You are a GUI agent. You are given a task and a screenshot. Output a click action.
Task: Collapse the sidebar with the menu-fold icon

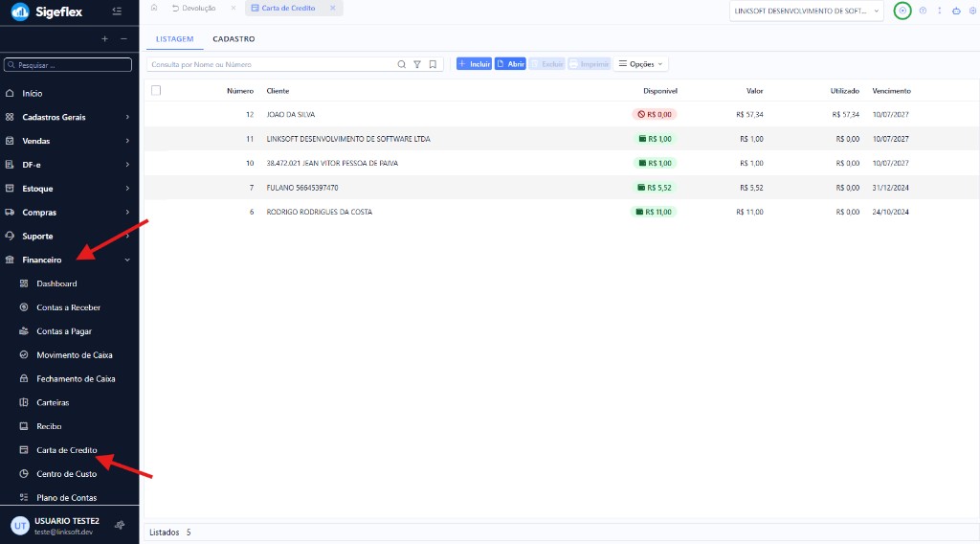tap(117, 11)
